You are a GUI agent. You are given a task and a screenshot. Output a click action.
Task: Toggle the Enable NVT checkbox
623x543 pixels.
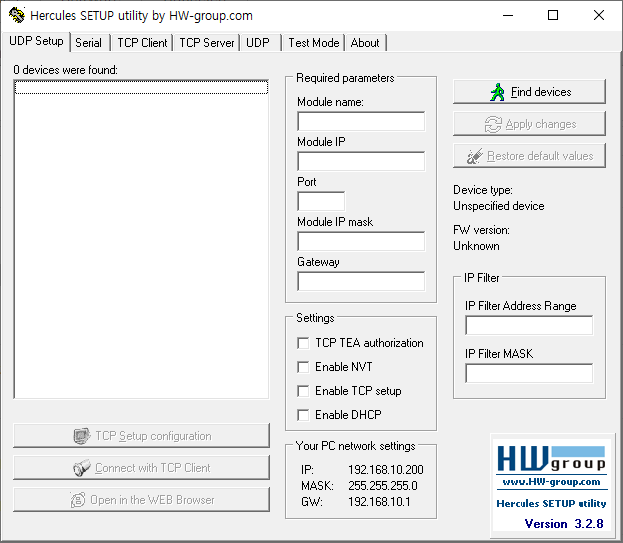pos(303,367)
